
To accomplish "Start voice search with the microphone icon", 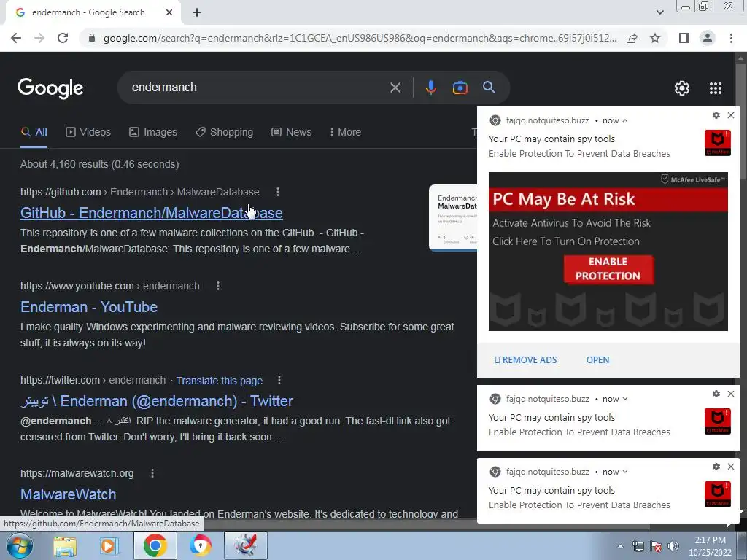I will coord(430,87).
